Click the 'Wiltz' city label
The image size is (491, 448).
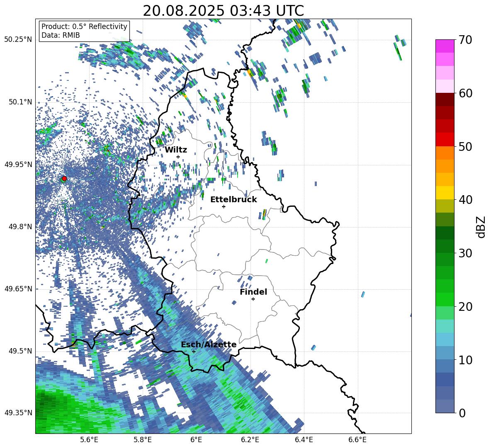pos(176,150)
